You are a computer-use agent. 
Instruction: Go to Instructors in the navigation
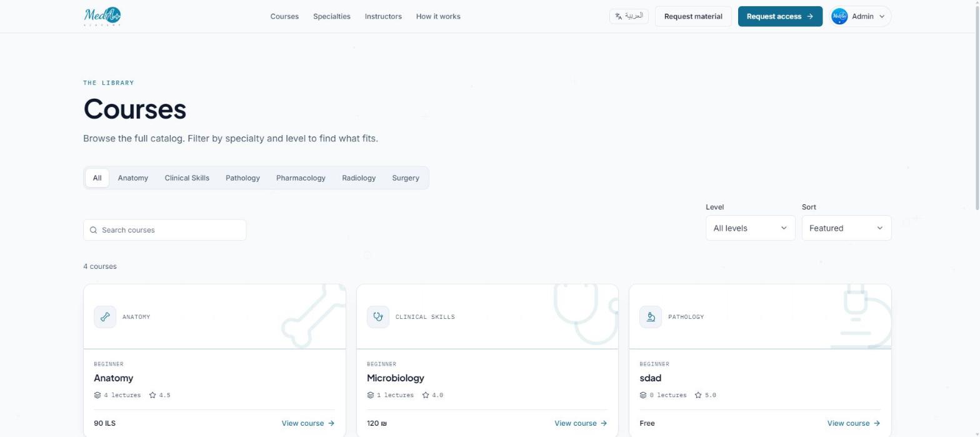pyautogui.click(x=383, y=16)
